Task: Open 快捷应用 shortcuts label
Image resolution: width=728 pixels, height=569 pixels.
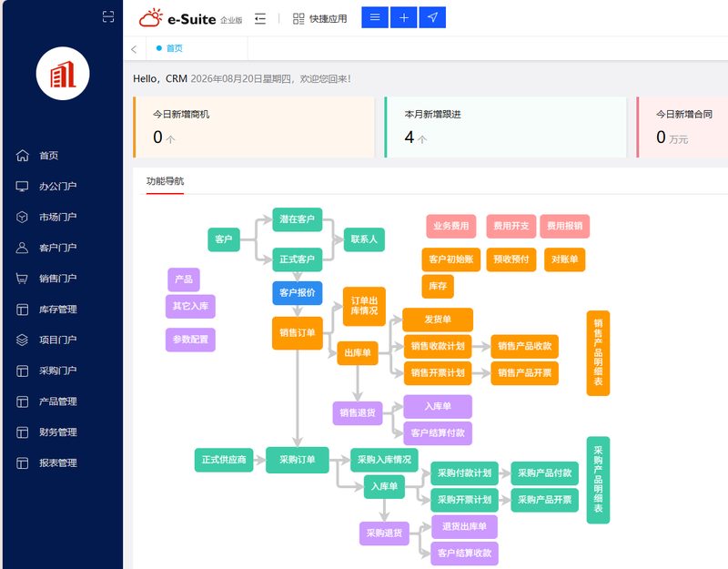Action: point(329,18)
